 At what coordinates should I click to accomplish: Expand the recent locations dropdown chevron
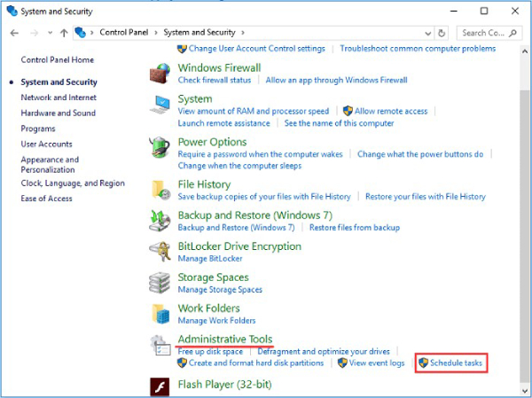[x=49, y=33]
